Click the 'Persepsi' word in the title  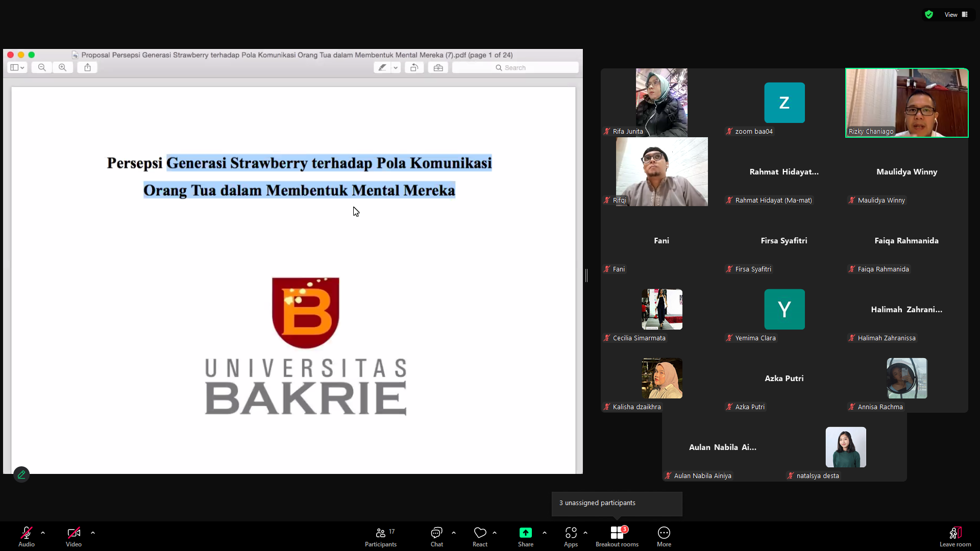[135, 163]
